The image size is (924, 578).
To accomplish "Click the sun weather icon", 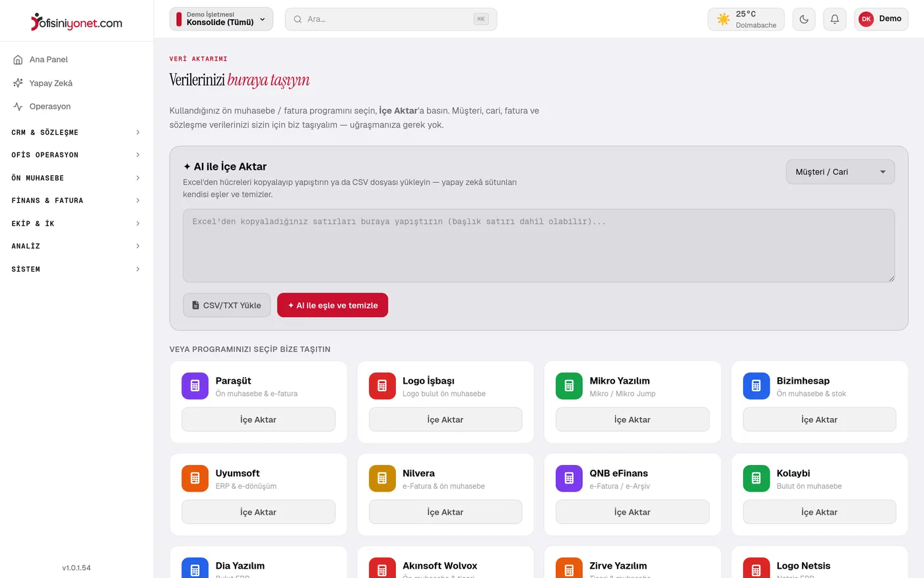I will click(723, 19).
